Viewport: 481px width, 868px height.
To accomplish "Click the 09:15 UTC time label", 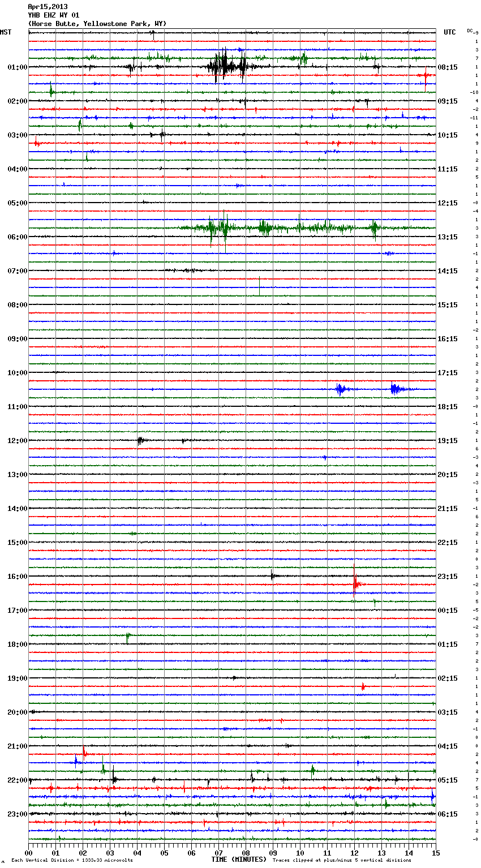I will (x=448, y=101).
